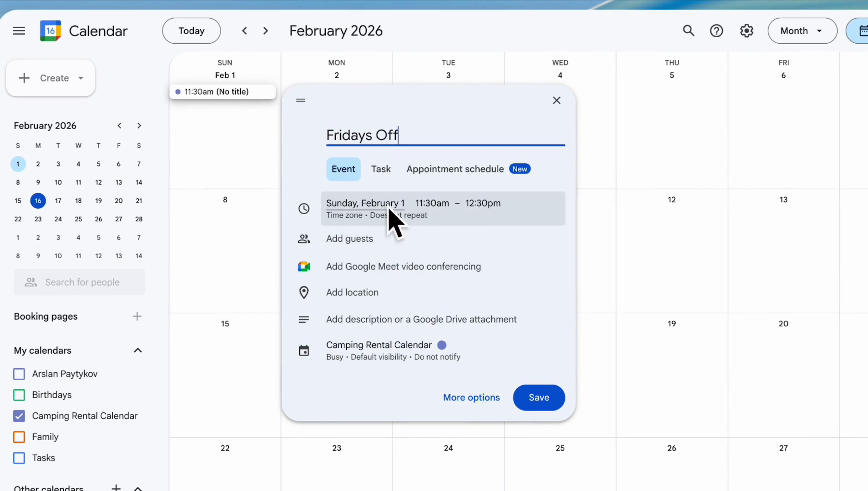Image resolution: width=868 pixels, height=491 pixels.
Task: Go to previous month using header arrow
Action: [245, 31]
